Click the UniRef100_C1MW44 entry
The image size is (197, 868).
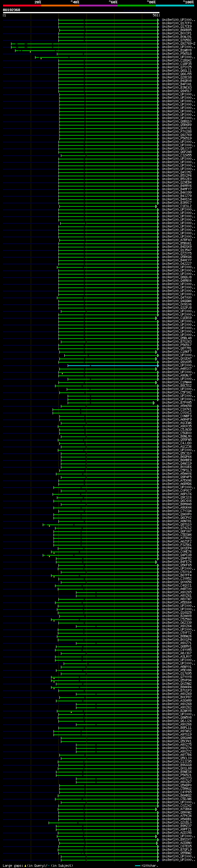point(177,382)
